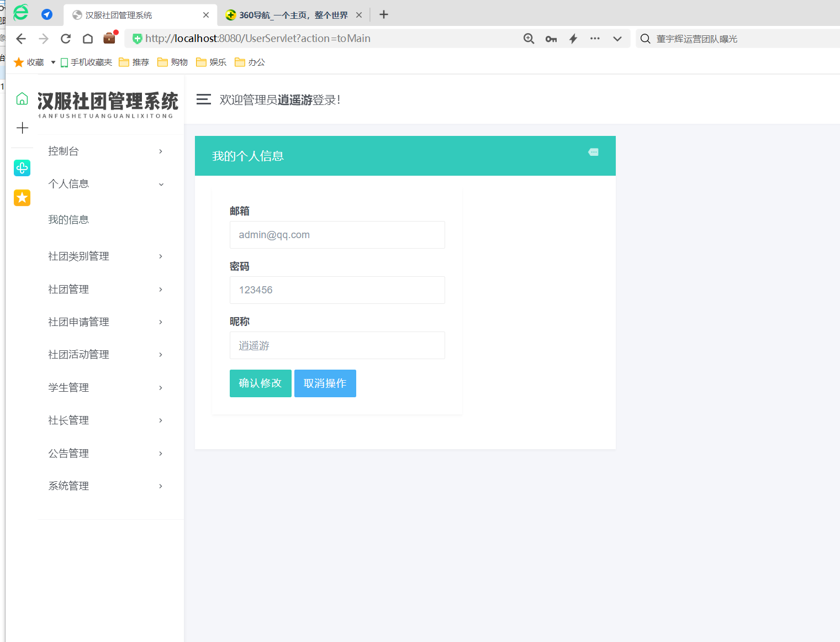
Task: Click the teal clover app icon
Action: coord(22,168)
